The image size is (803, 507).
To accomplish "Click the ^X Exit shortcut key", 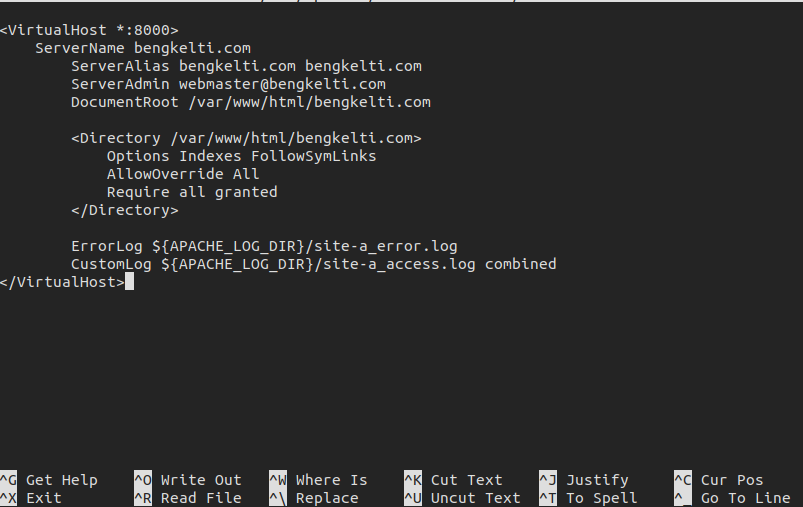I will 31,498.
